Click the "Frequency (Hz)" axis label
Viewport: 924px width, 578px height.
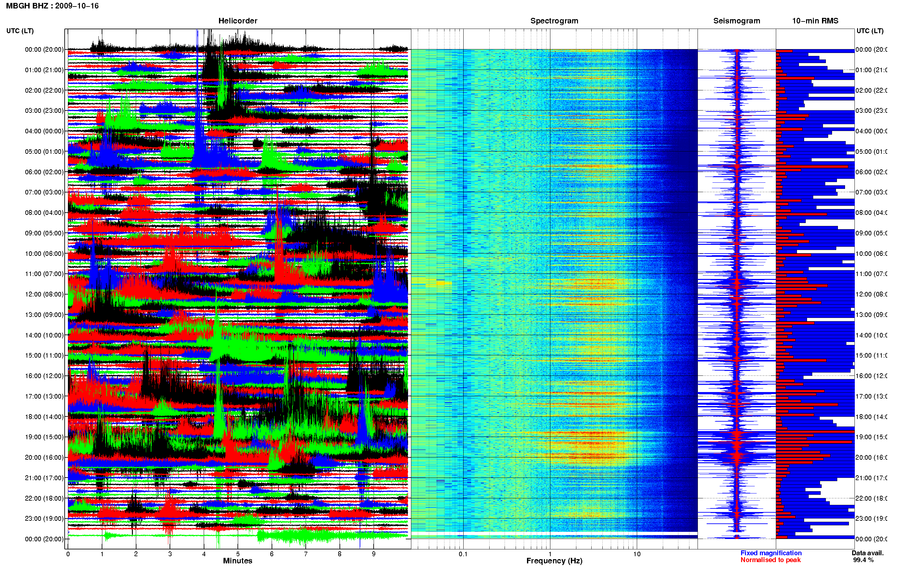pos(554,561)
